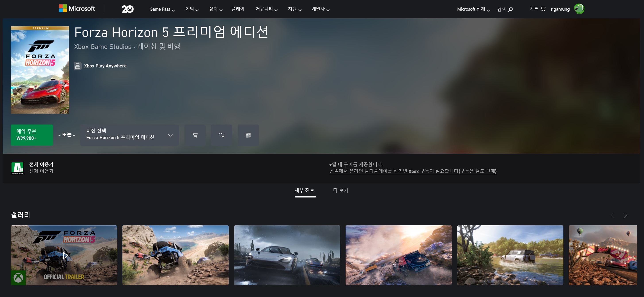The width and height of the screenshot is (644, 297).
Task: Open the blue buggy gallery screenshot
Action: [175, 255]
